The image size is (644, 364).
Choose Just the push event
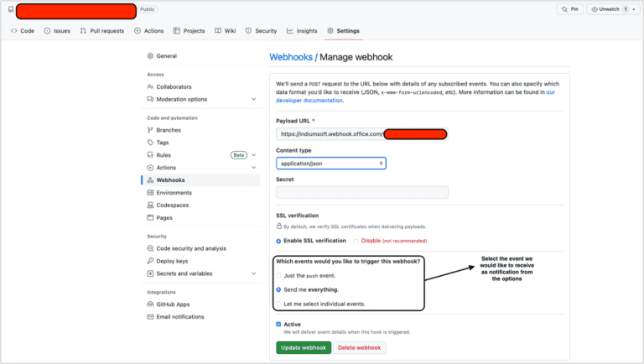[278, 276]
